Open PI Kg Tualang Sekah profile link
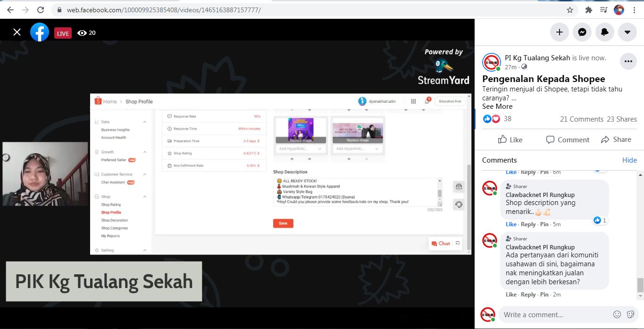Viewport: 644px width, 329px height. (x=537, y=58)
